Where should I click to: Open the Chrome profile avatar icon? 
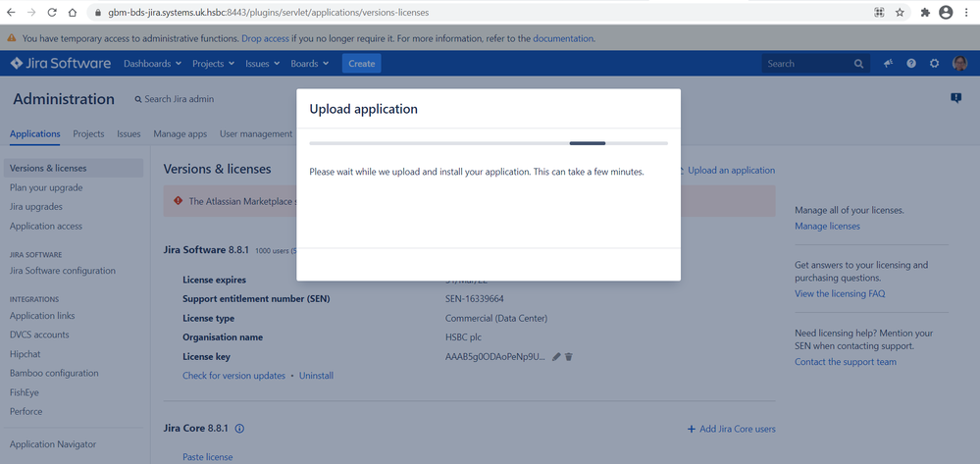946,12
